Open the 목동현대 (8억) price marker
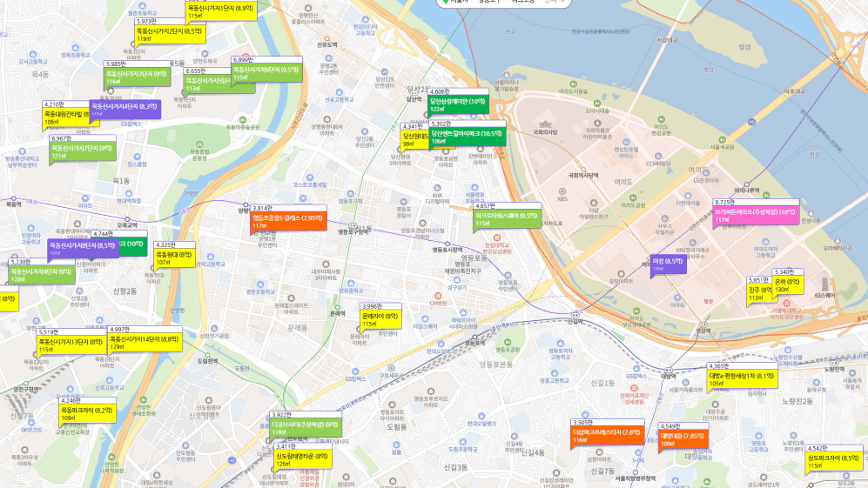 click(174, 257)
